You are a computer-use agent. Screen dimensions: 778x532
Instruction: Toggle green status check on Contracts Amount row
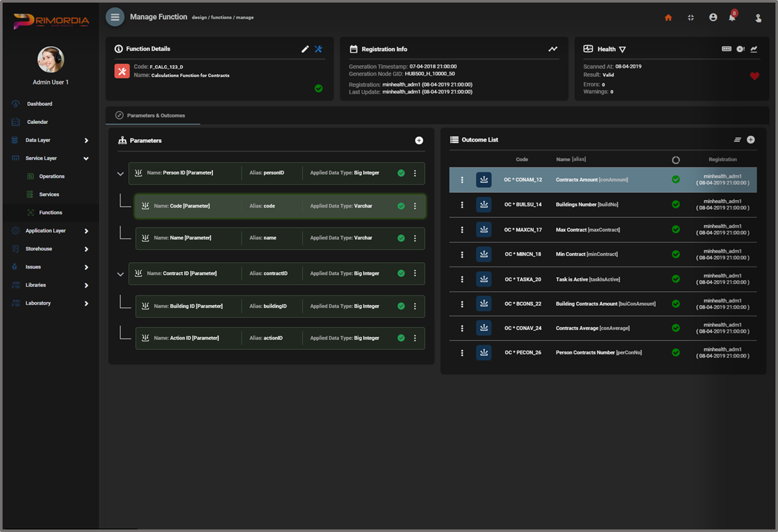(675, 179)
